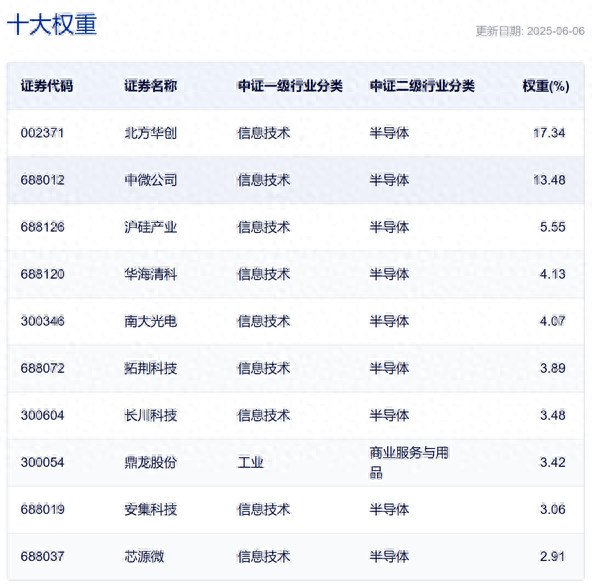The width and height of the screenshot is (592, 585).
Task: Open 安集科技 security entry
Action: (151, 509)
